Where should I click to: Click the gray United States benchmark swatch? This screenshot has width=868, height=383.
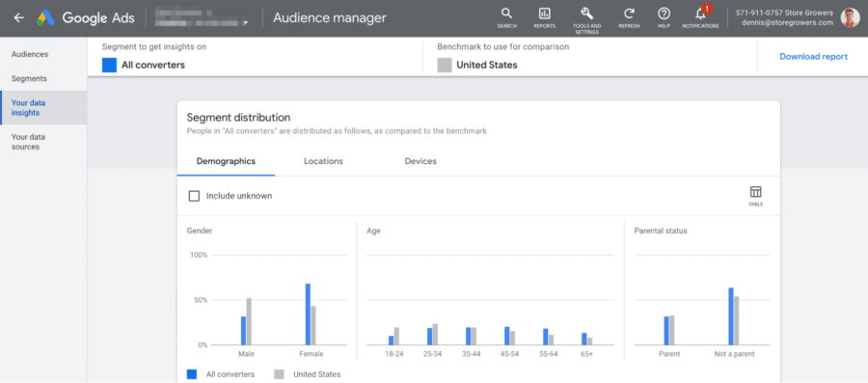pos(445,65)
